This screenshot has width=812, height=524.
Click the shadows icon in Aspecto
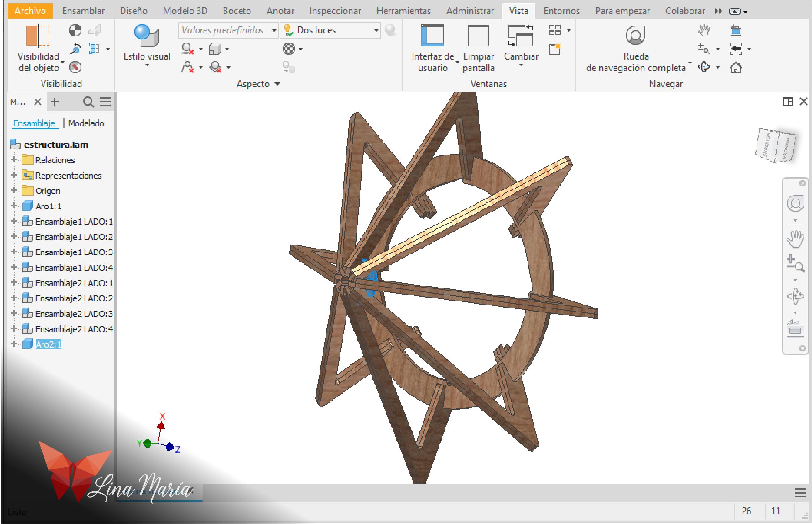point(188,49)
